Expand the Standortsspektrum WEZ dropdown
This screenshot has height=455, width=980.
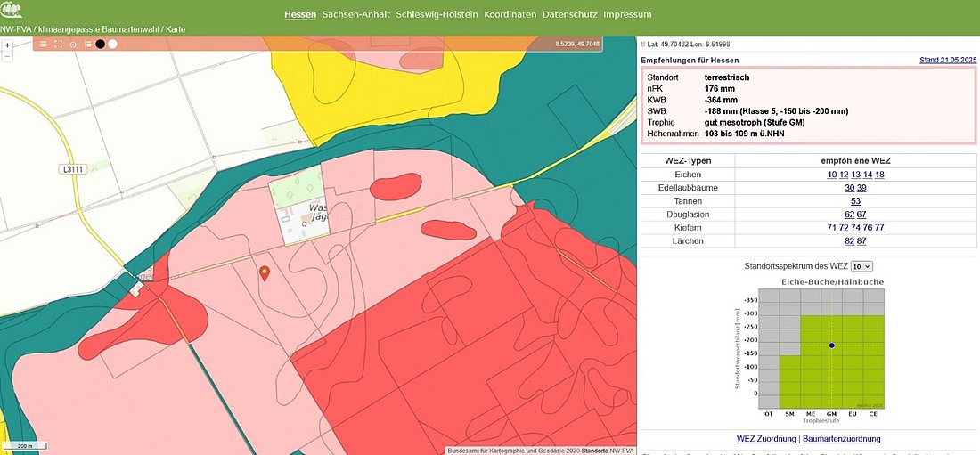[x=862, y=266]
